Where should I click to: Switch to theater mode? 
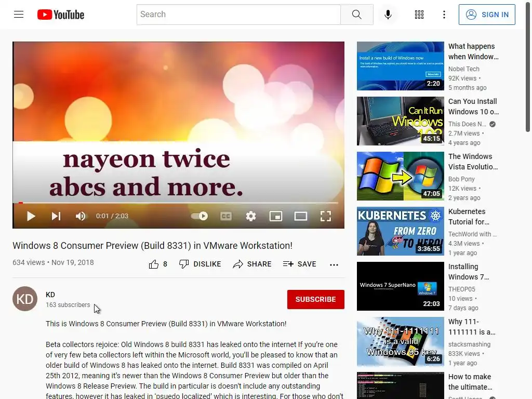click(301, 216)
